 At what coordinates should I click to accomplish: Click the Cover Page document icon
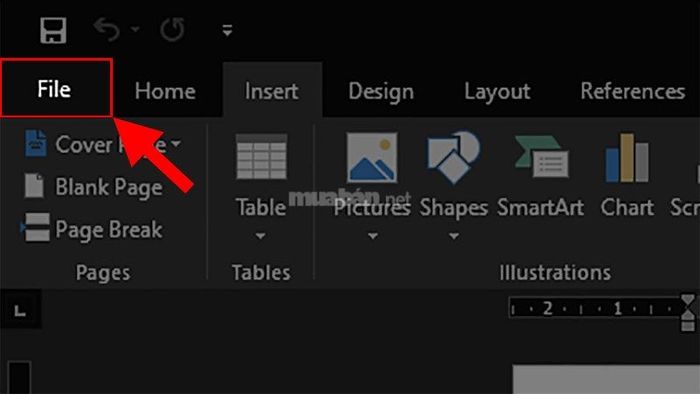pos(36,144)
